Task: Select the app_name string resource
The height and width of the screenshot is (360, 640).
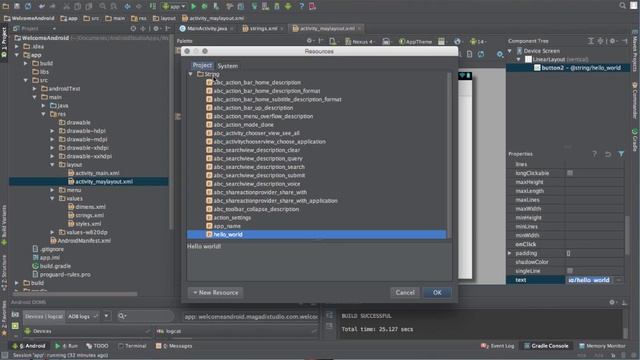Action: tap(227, 226)
